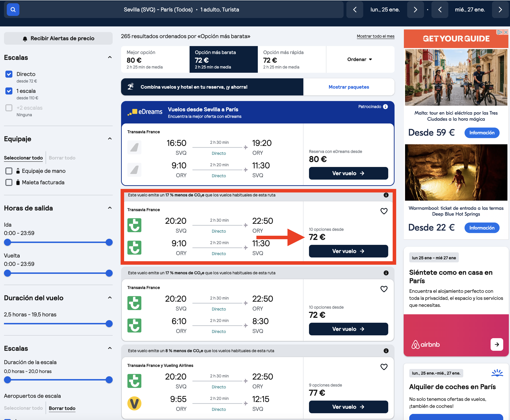
Task: Click the Patrocinado info icon on eDreams banner
Action: (385, 107)
